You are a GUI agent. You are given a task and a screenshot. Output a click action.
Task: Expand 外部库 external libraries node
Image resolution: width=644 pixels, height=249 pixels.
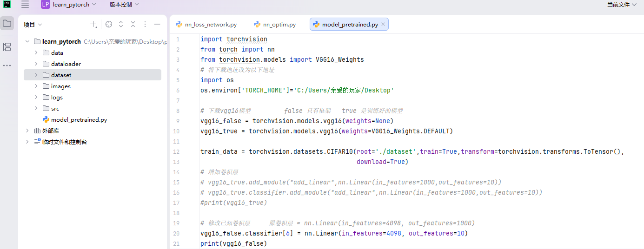point(27,131)
